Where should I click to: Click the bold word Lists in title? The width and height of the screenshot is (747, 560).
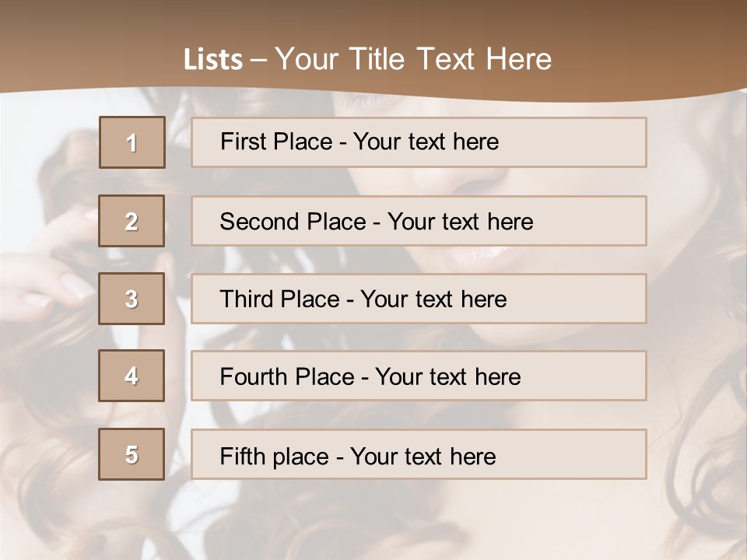point(213,60)
